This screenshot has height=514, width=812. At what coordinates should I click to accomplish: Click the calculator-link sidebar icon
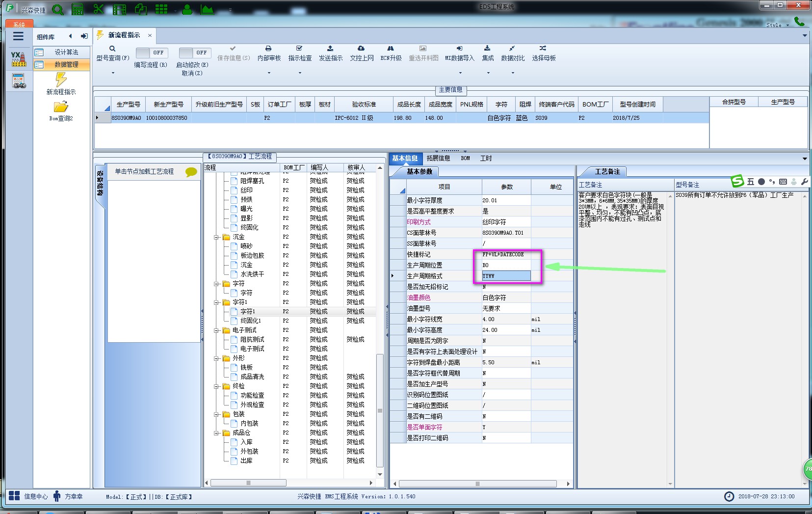[19, 81]
